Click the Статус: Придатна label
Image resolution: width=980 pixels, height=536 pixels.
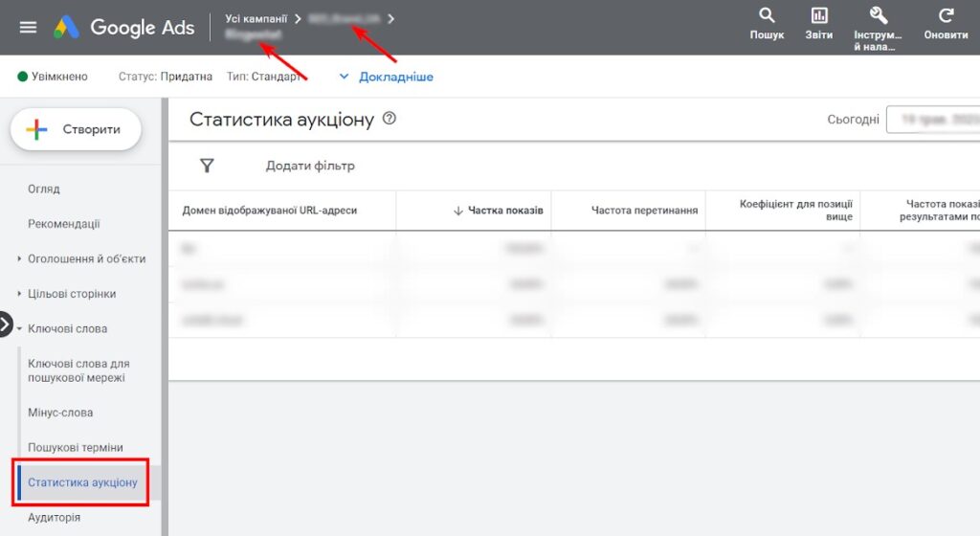pos(166,77)
